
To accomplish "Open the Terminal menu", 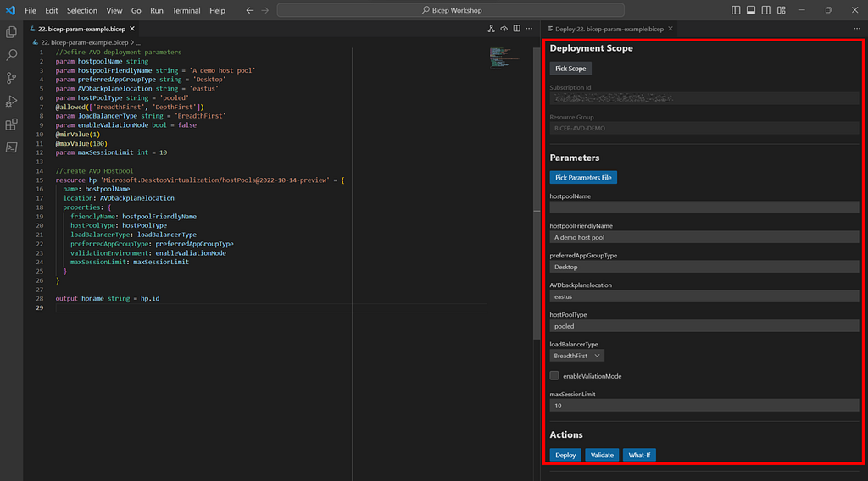I will pos(186,10).
